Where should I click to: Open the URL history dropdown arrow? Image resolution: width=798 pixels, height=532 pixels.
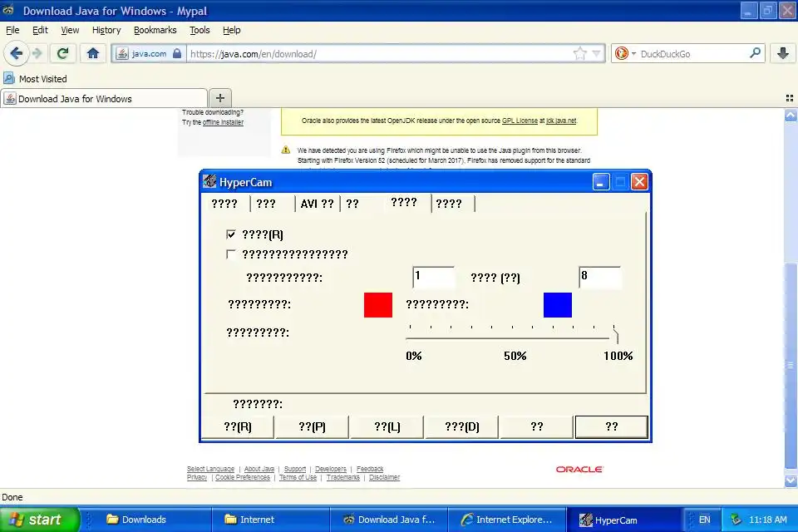pos(597,53)
